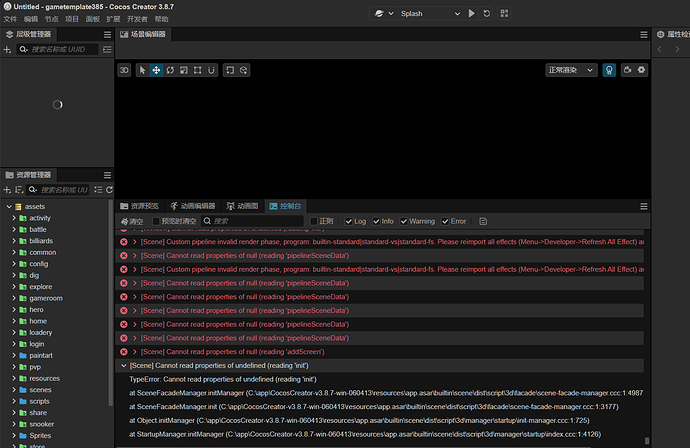
Task: Open the scene camera settings icon
Action: pos(628,70)
